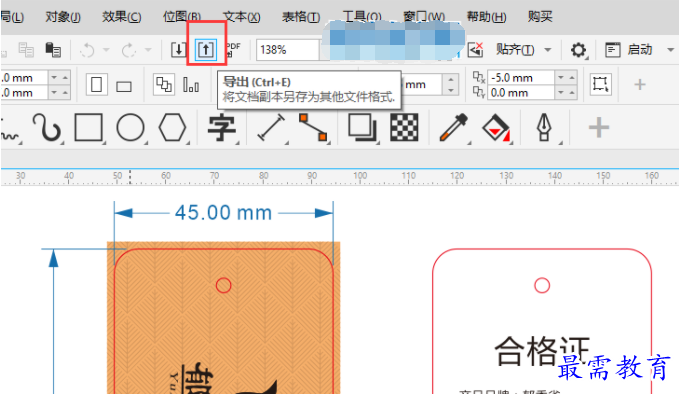679x399 pixels.
Task: Open page width dropdown arrow
Action: [x=54, y=78]
